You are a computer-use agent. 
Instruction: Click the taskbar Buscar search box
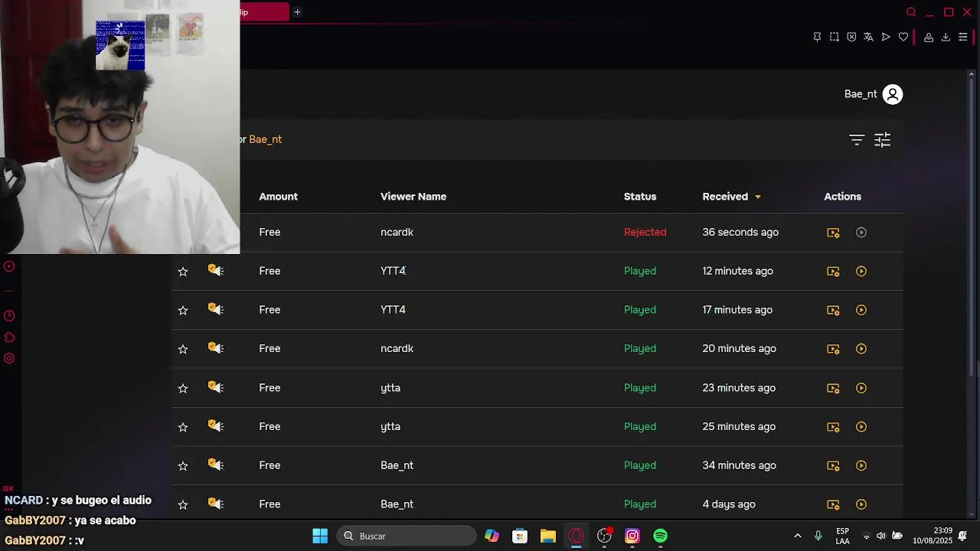tap(407, 536)
